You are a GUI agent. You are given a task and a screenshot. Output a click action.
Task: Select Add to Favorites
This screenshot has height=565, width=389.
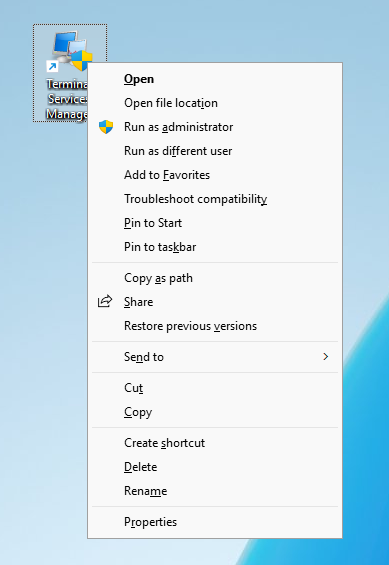215,175
